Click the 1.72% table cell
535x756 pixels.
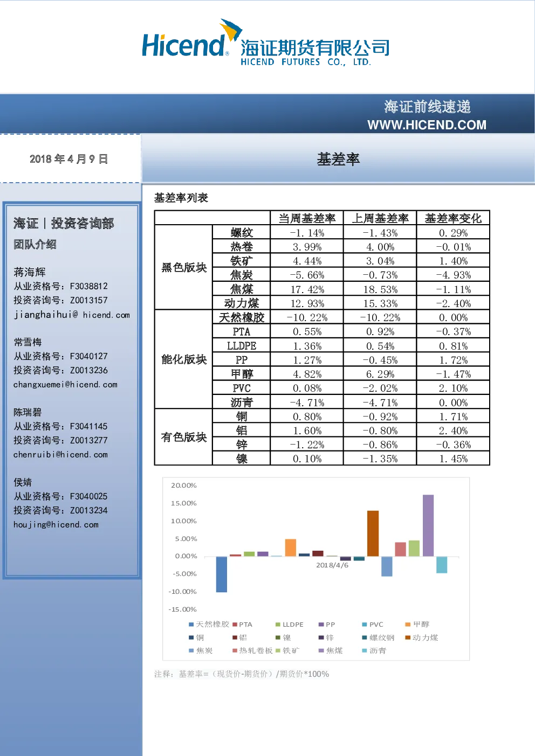point(453,360)
